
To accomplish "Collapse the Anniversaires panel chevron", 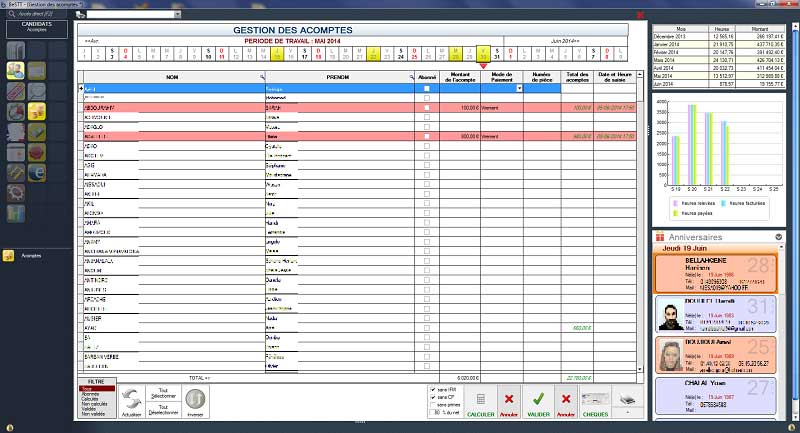I will (x=779, y=237).
